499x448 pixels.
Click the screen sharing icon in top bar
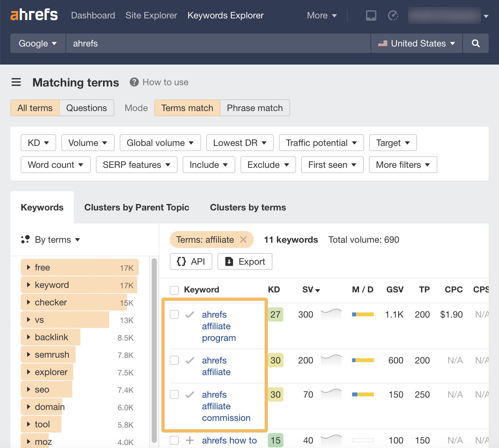click(x=371, y=15)
